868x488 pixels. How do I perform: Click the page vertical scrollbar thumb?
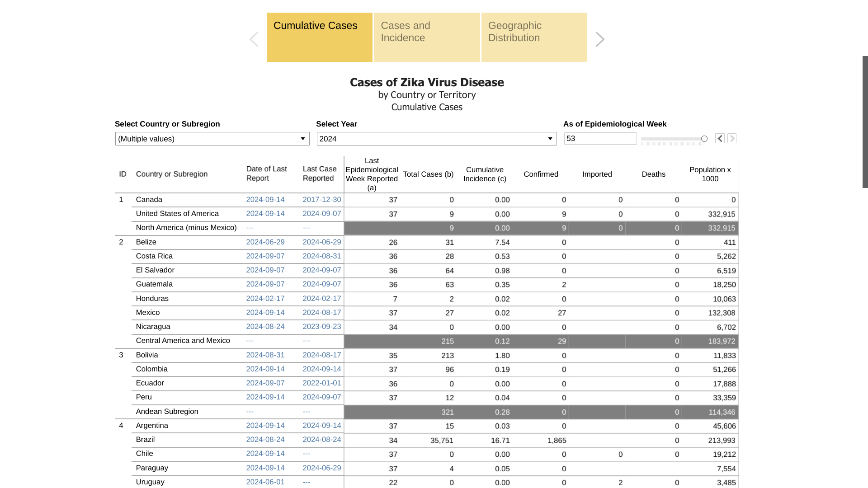coord(865,122)
